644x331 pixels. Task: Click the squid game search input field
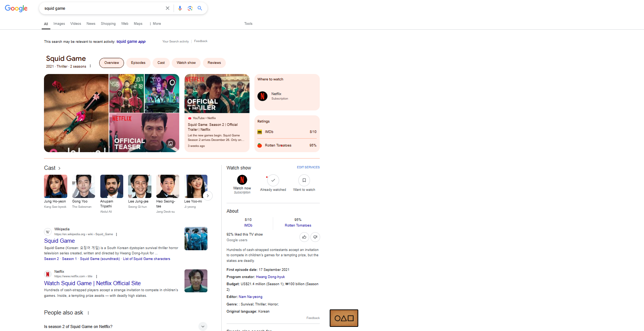(x=101, y=8)
